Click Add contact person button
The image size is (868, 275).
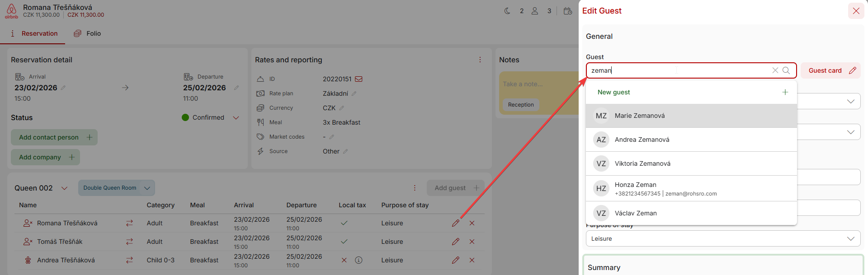point(54,137)
